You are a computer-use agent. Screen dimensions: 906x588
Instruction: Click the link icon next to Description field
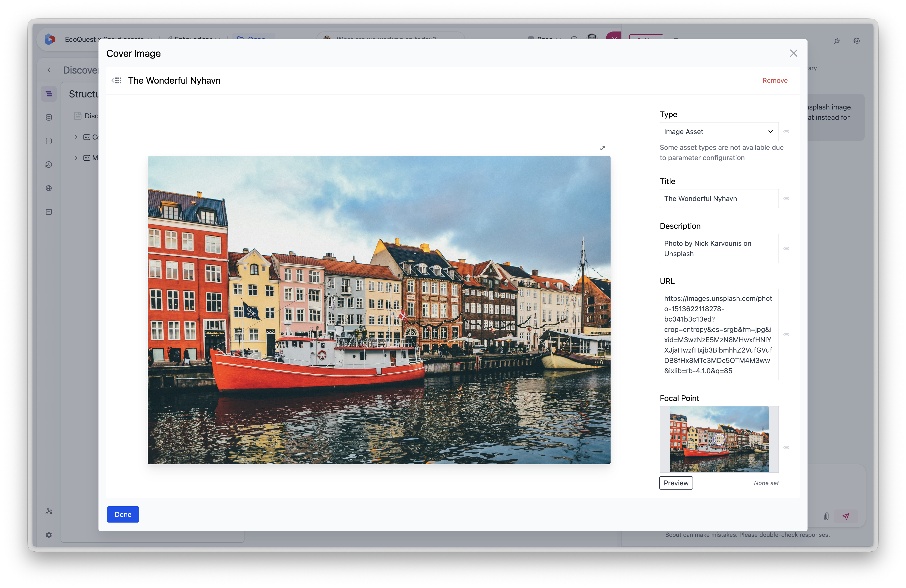[x=786, y=248]
